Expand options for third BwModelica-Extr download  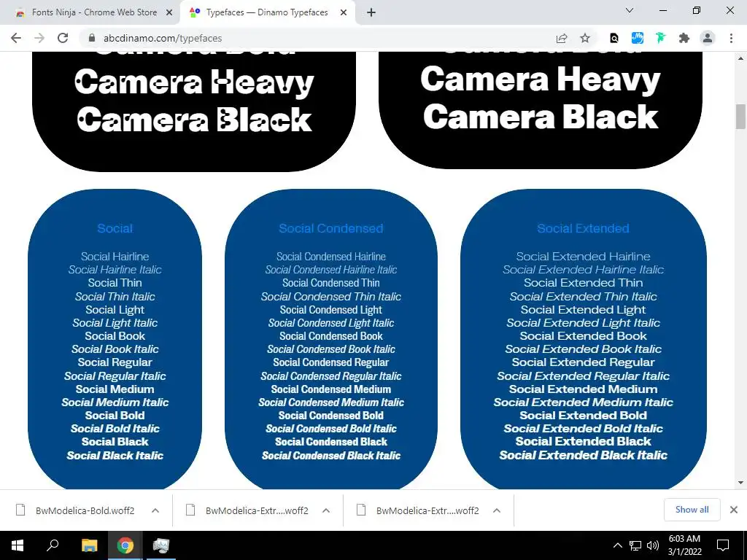tap(496, 510)
